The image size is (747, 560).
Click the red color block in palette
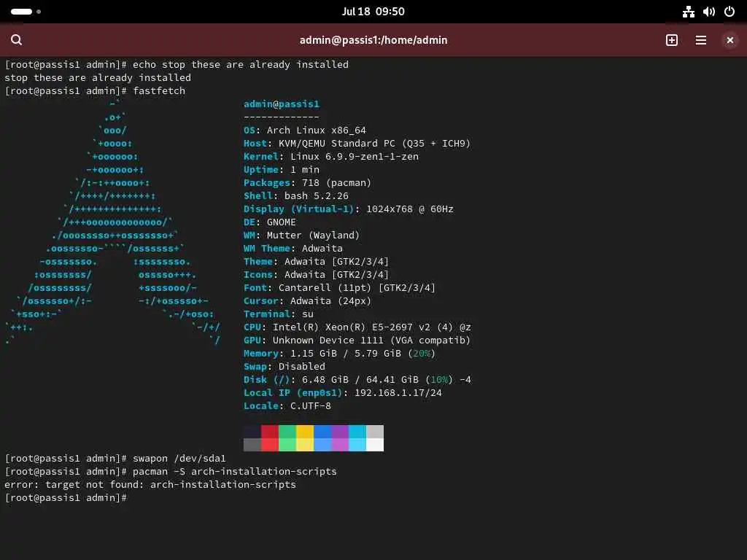(x=270, y=438)
